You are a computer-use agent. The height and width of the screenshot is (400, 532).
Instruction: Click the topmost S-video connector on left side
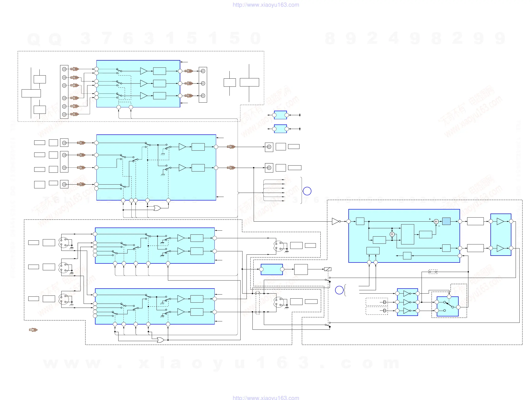pos(64,243)
